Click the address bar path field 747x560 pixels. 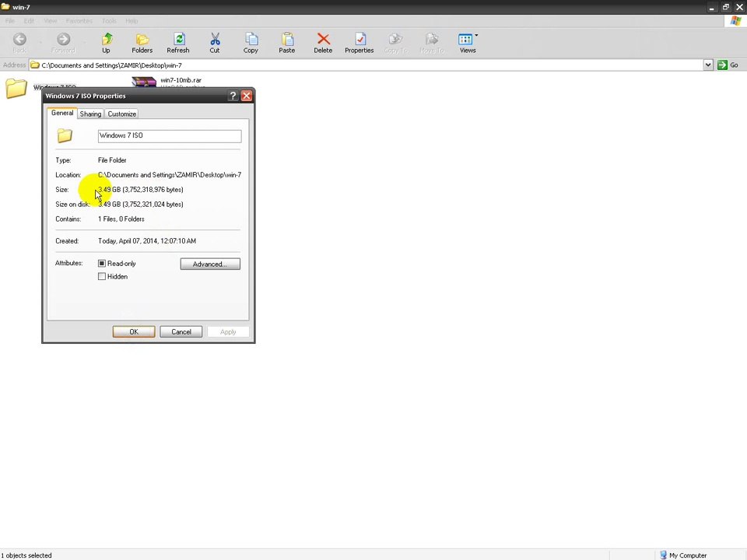click(366, 65)
